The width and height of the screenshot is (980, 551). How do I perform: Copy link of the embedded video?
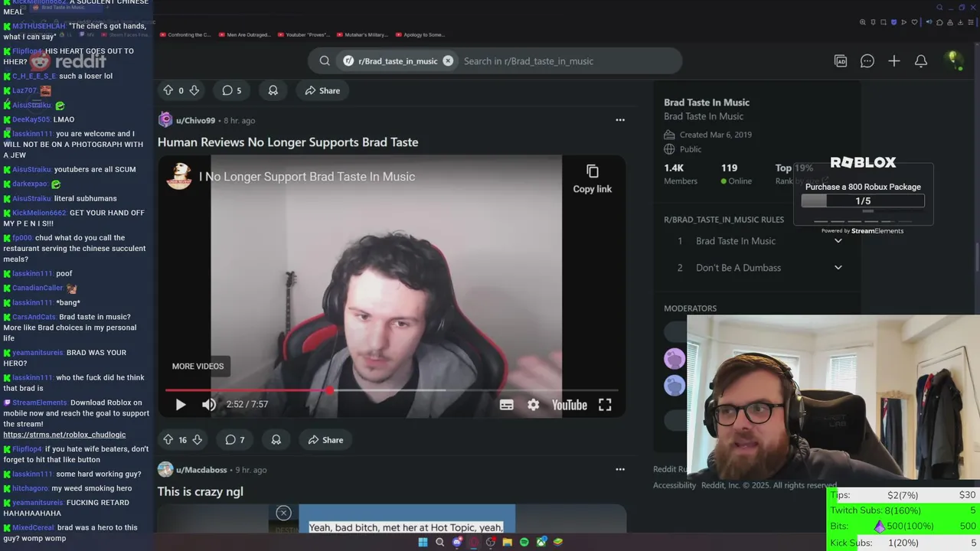coord(593,179)
